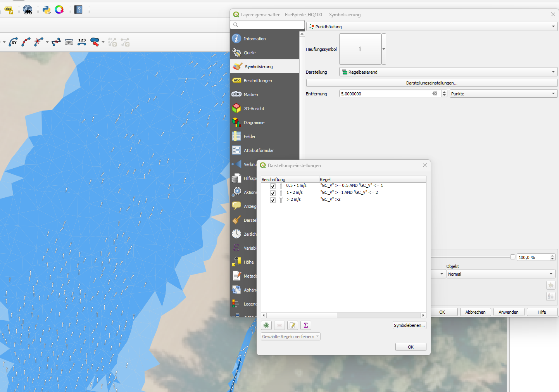Edit the current rule with pencil icon

click(293, 325)
